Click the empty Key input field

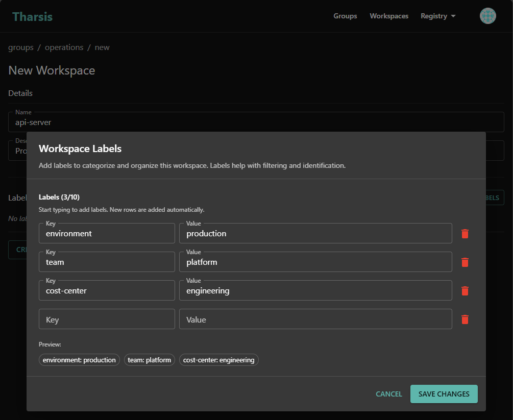[x=107, y=319]
